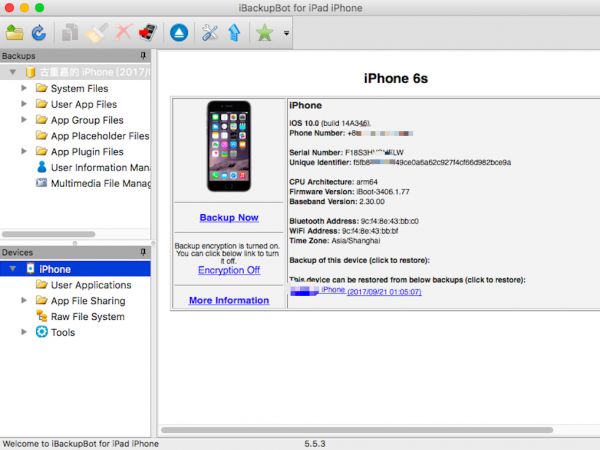600x450 pixels.
Task: Click the Unique Identifier value
Action: click(432, 162)
